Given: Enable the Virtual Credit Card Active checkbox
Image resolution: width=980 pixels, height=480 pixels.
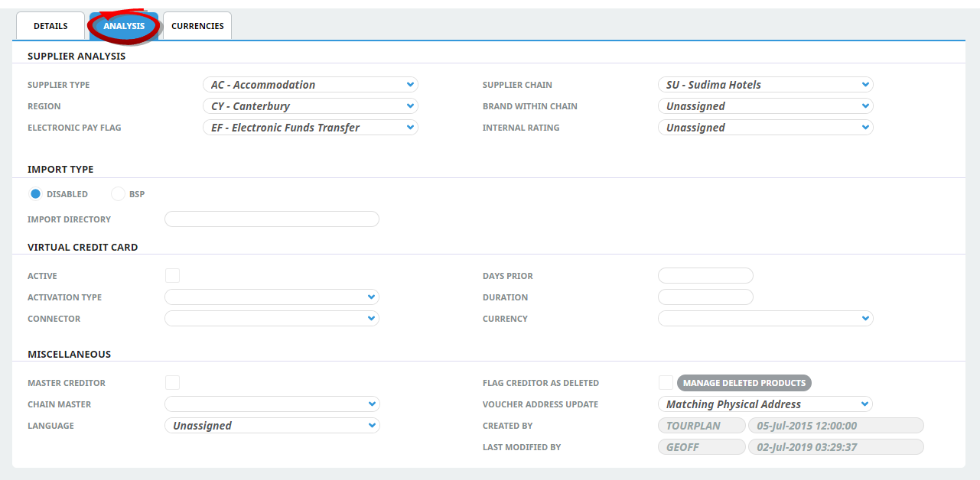Looking at the screenshot, I should click(x=172, y=276).
